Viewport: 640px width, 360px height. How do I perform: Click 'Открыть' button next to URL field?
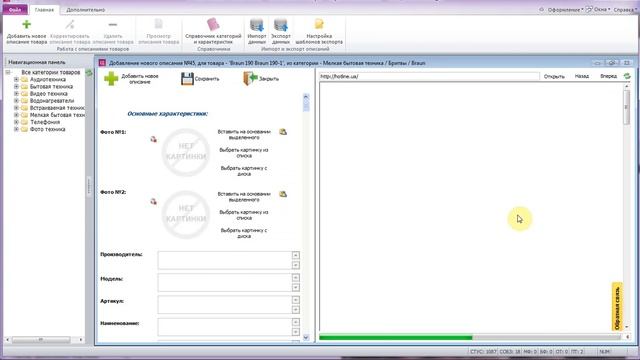[x=554, y=76]
